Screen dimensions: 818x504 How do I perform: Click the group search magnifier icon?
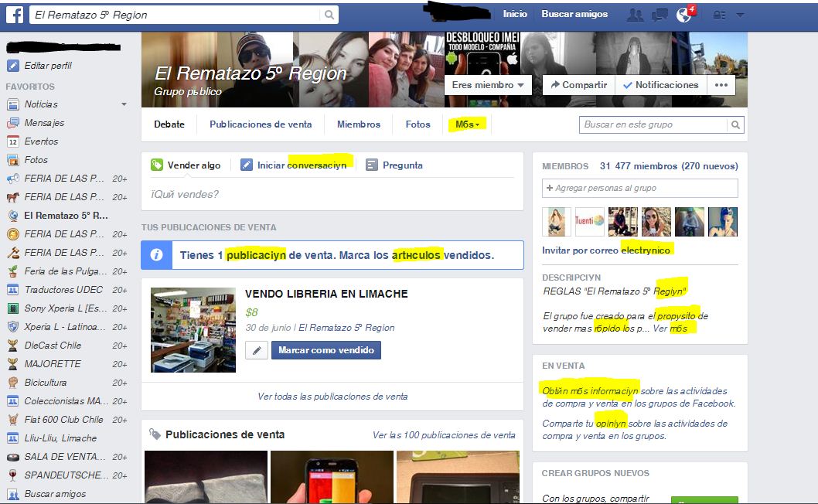tap(735, 124)
